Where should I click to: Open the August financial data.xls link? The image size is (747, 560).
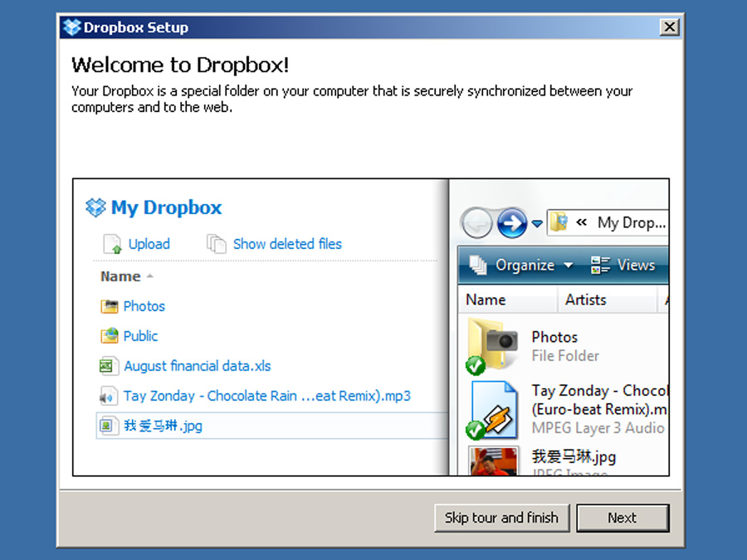197,366
